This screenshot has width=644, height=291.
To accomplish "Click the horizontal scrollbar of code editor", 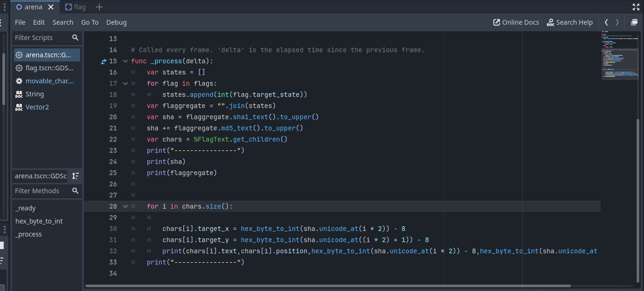I will 328,286.
